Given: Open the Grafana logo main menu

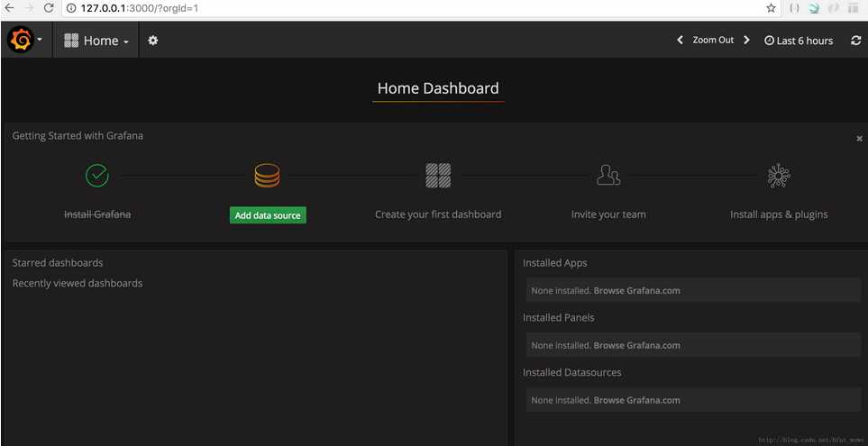Looking at the screenshot, I should point(25,40).
